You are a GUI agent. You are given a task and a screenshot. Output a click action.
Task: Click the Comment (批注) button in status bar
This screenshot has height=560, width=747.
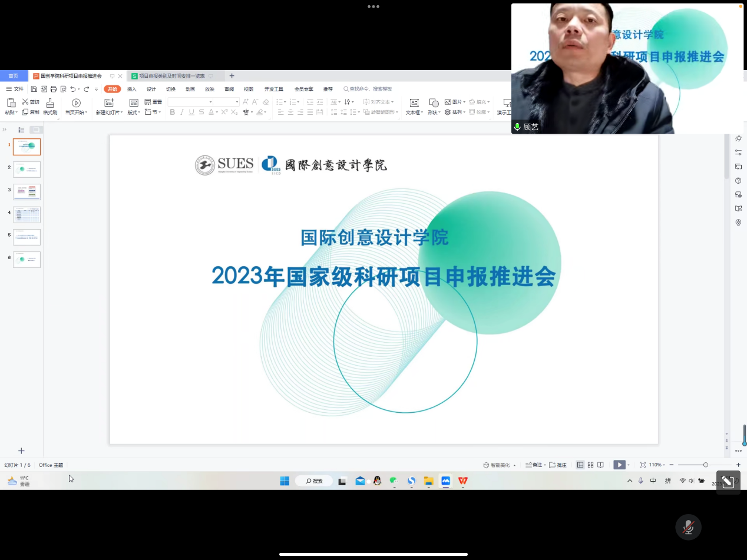558,465
